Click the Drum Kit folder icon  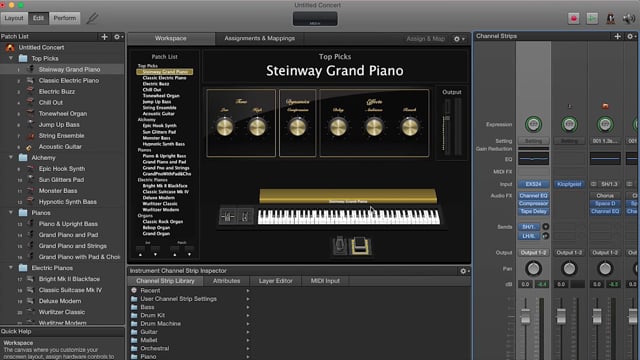click(134, 315)
